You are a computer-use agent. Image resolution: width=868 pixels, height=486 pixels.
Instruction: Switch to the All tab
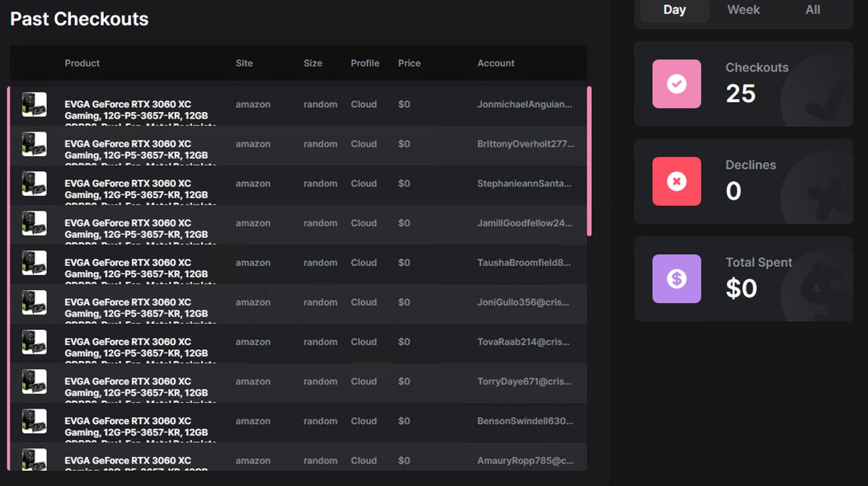click(813, 10)
